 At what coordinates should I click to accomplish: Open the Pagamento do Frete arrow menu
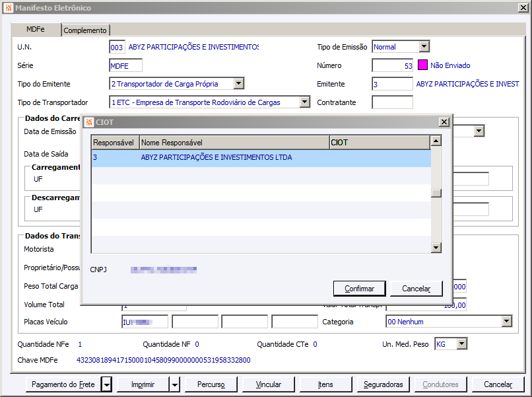(x=106, y=384)
